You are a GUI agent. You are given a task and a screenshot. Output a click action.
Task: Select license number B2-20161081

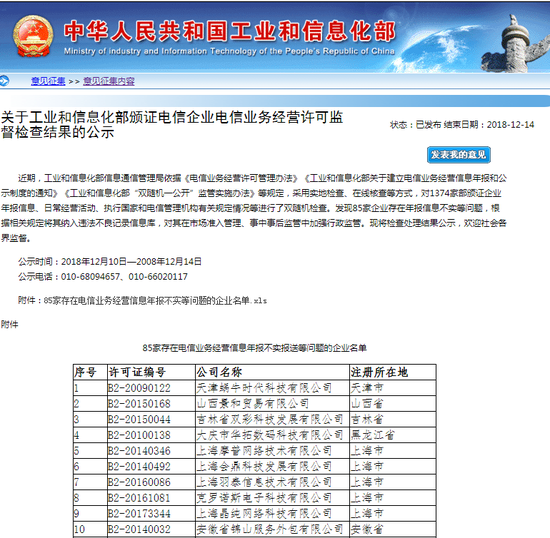[x=139, y=498]
